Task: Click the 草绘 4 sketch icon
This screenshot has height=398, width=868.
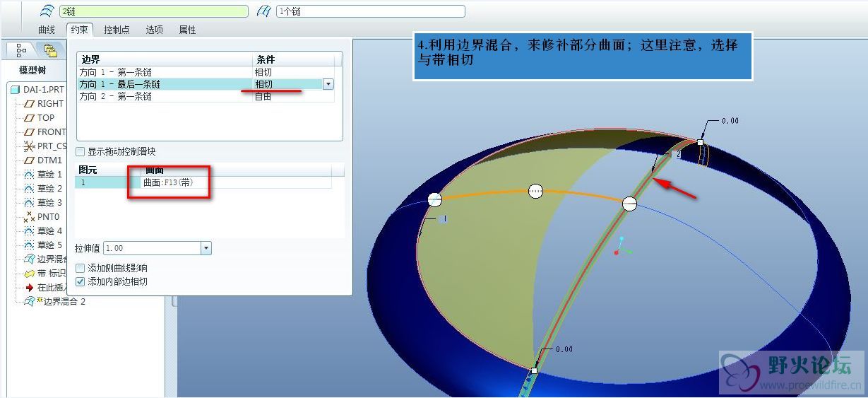Action: [x=30, y=230]
